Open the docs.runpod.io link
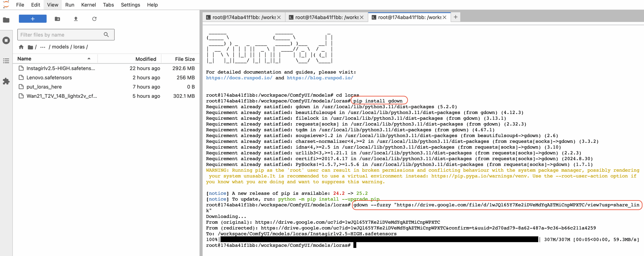Screen dimensions: 644x256 point(239,78)
